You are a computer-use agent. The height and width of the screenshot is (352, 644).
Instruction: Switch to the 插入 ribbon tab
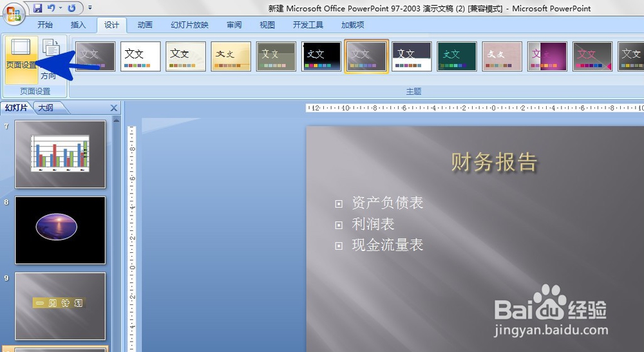78,25
